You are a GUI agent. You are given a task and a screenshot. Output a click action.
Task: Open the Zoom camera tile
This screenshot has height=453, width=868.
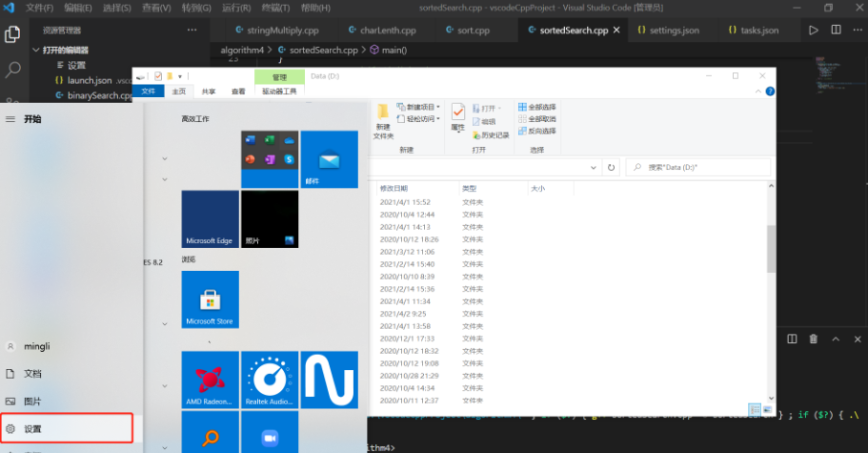point(270,432)
